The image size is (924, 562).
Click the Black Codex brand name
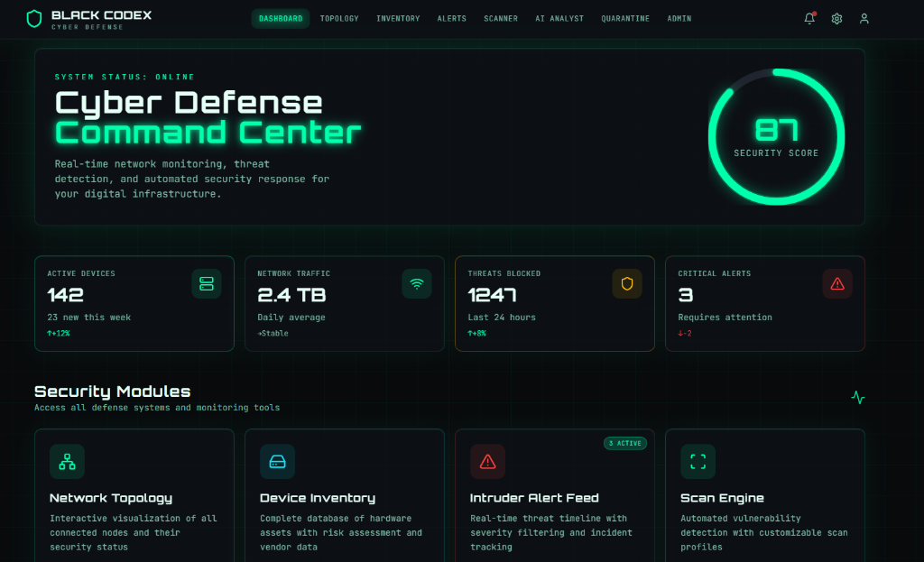click(x=101, y=15)
